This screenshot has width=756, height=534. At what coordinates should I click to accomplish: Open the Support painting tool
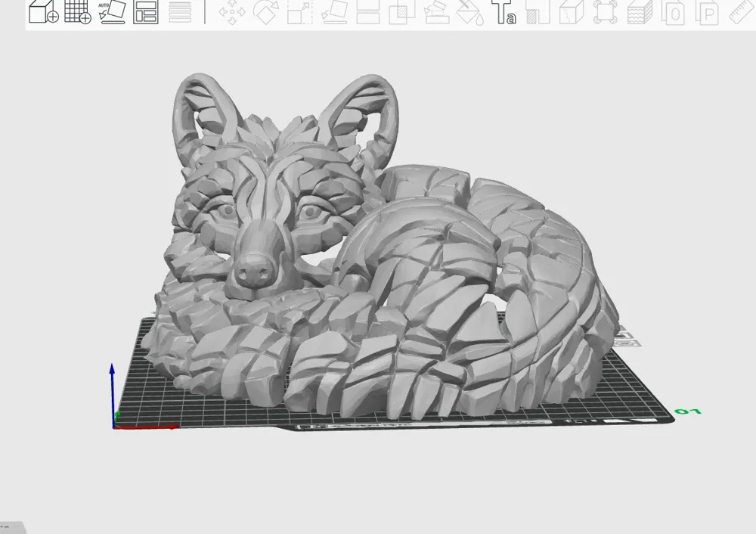tap(436, 11)
